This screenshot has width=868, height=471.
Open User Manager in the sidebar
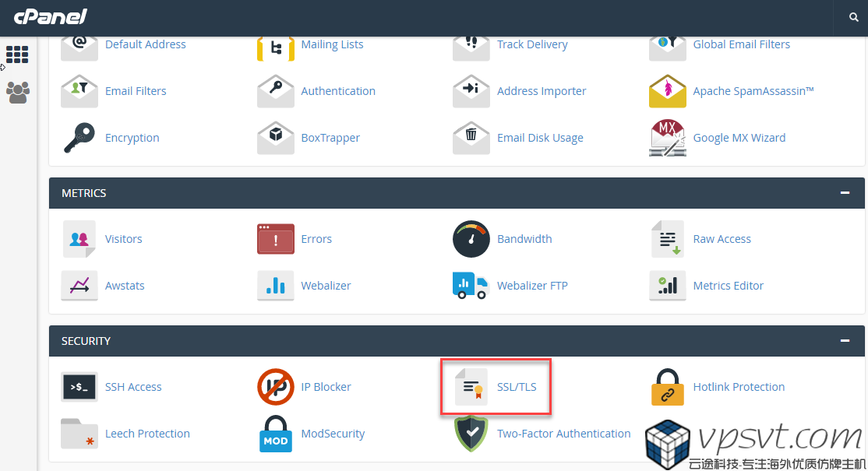click(17, 93)
